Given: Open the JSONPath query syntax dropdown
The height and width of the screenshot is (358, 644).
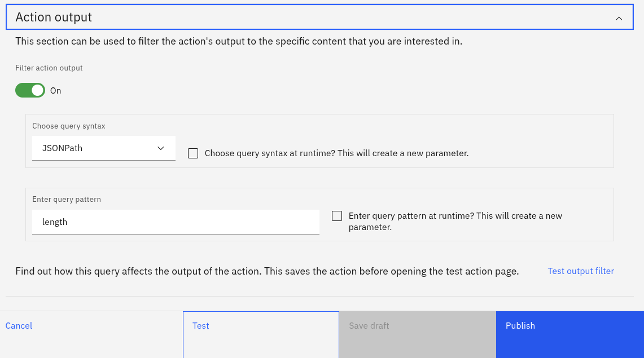Looking at the screenshot, I should click(x=104, y=148).
